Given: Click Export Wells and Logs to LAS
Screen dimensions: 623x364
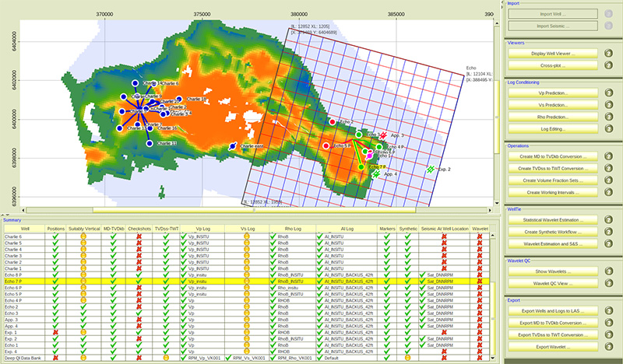Looking at the screenshot, I should tap(554, 311).
